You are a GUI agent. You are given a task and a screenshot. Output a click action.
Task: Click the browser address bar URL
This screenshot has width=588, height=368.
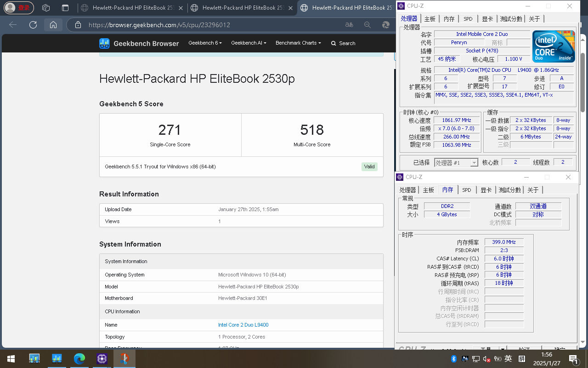click(x=159, y=25)
